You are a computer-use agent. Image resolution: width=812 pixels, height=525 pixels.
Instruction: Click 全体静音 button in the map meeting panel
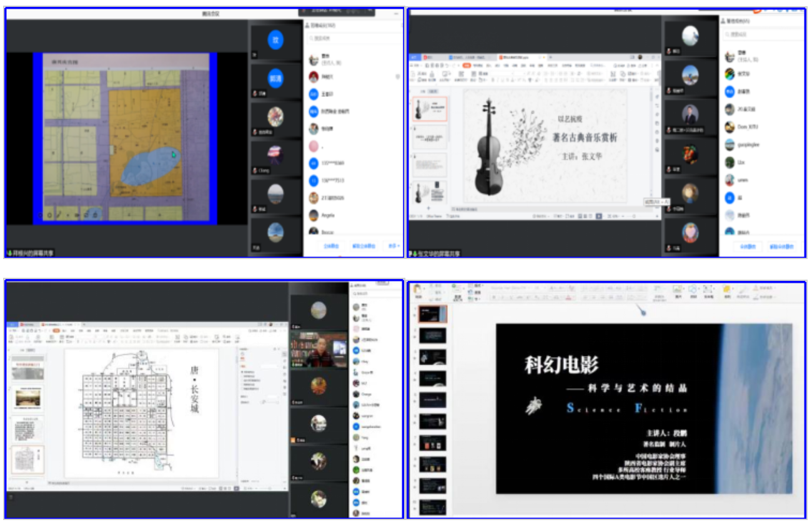pos(331,245)
